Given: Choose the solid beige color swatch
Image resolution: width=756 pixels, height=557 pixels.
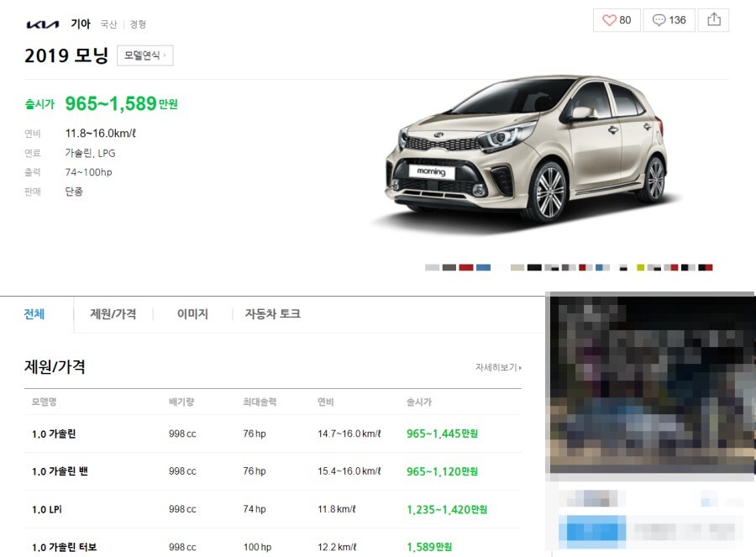Looking at the screenshot, I should (517, 268).
